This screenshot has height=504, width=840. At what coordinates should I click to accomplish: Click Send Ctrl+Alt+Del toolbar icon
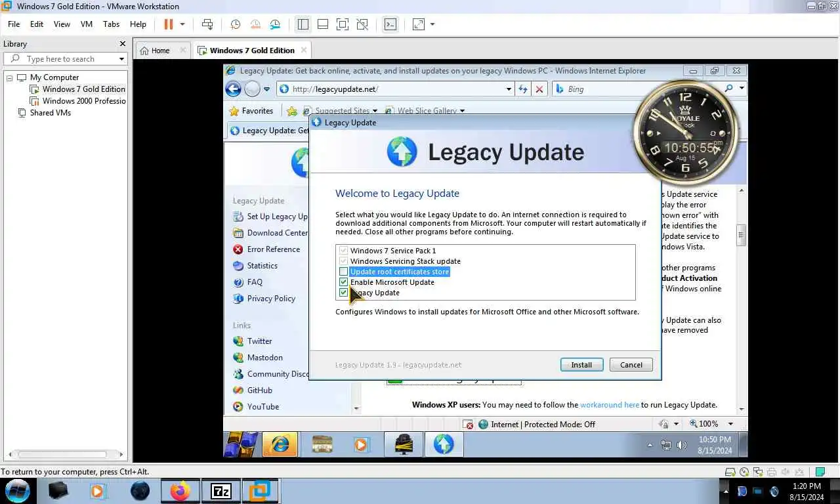tap(207, 24)
